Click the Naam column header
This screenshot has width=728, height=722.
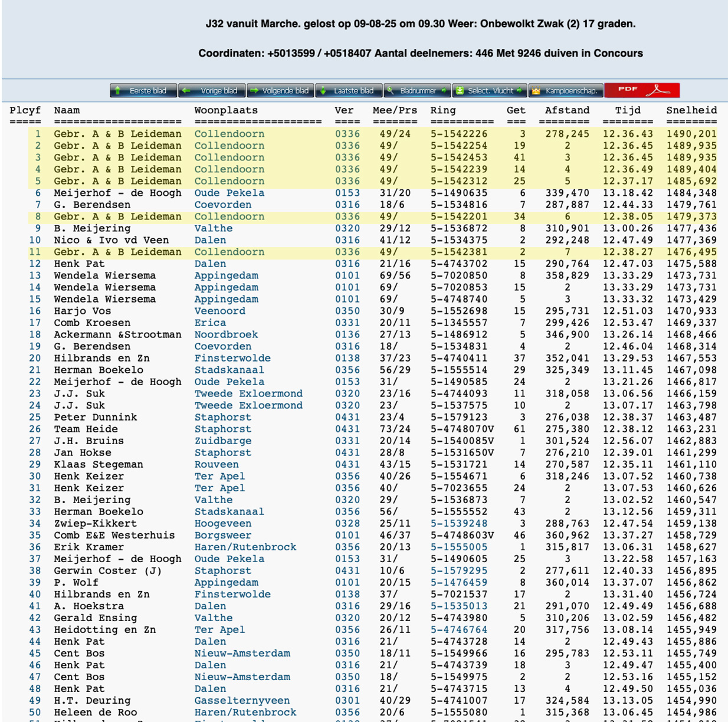(67, 110)
